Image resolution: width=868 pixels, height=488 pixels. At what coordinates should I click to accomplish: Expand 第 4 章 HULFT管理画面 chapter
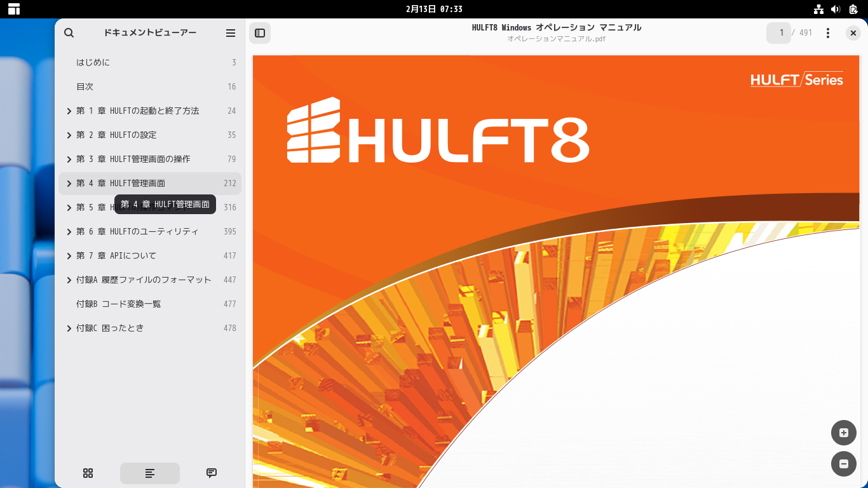pos(69,184)
